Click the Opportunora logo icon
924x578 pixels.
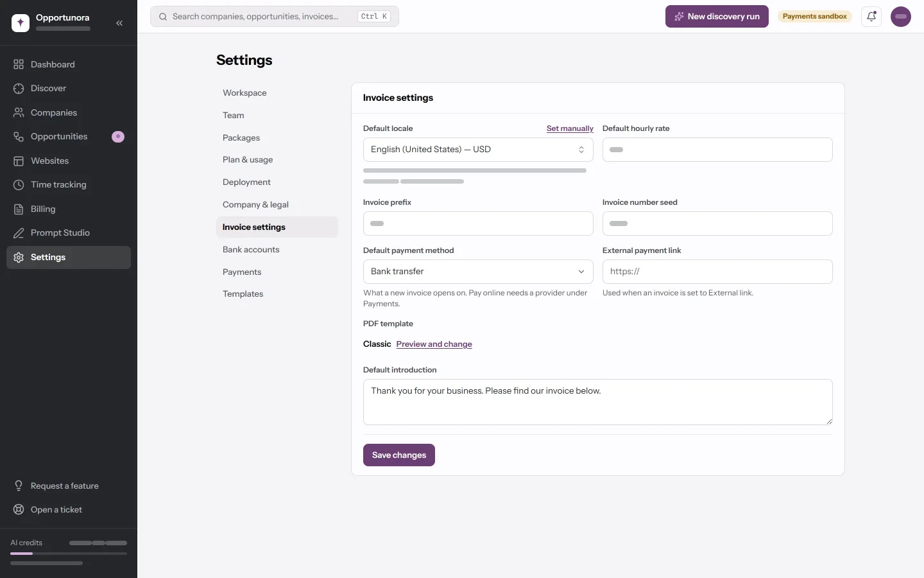point(21,23)
